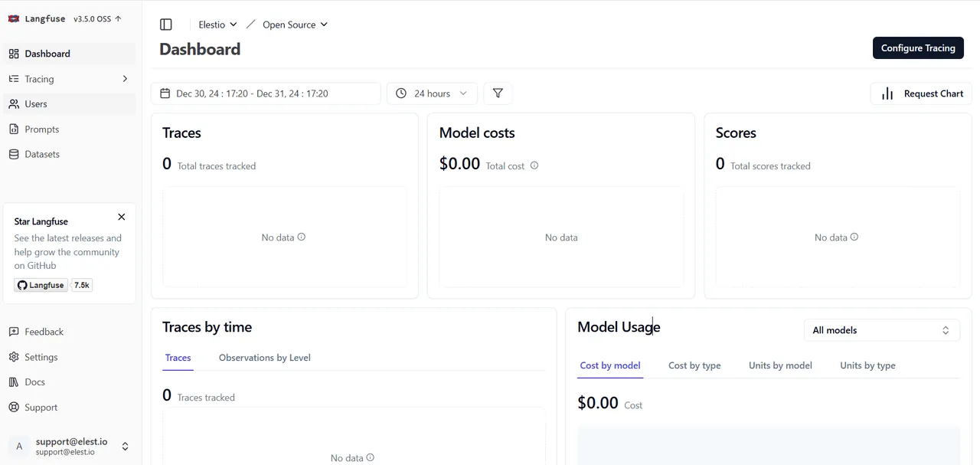Toggle the sidebar panel icon
980x465 pixels.
click(x=166, y=25)
